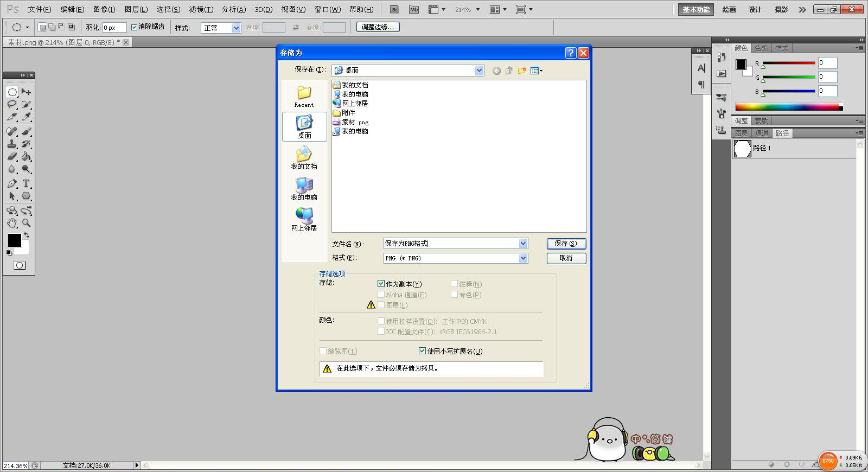Toggle Quick Mask mode button
The width and height of the screenshot is (868, 472).
click(20, 265)
